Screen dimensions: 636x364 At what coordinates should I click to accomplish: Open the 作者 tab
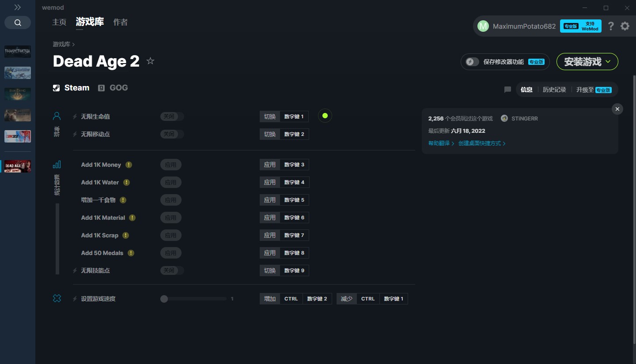tap(120, 22)
